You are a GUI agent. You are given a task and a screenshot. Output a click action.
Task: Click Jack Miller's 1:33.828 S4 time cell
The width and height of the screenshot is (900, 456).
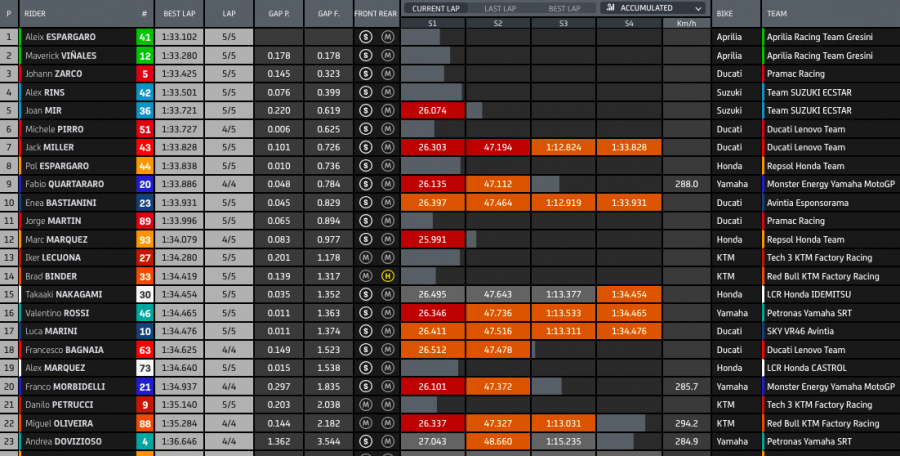tap(629, 147)
